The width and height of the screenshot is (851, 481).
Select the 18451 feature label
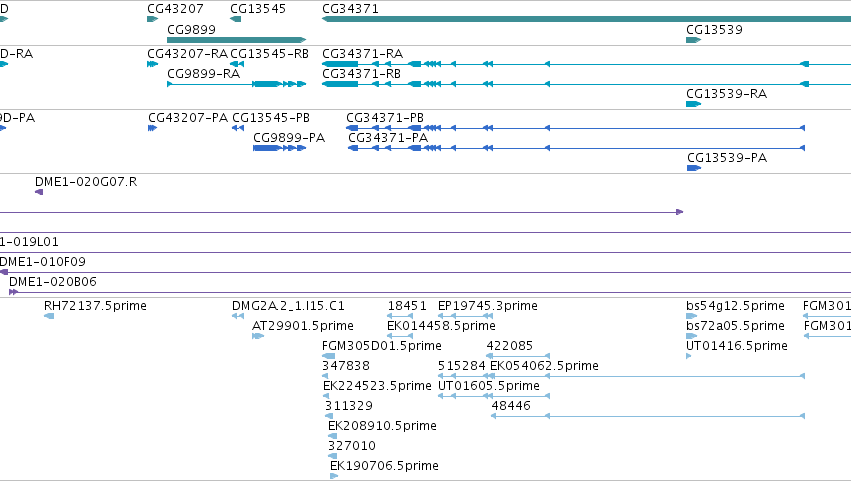coord(407,306)
